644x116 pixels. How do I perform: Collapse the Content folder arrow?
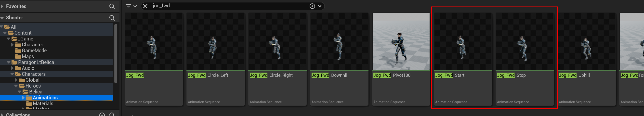(x=5, y=33)
